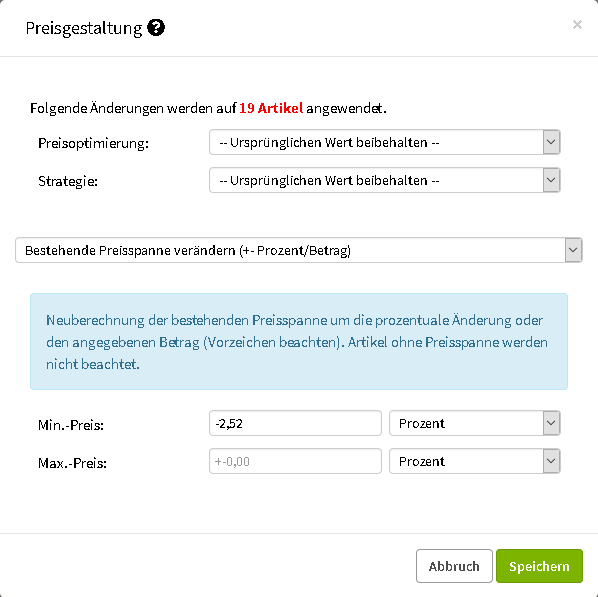Open the Bestehende Preisspanne verändern dropdown
598x597 pixels.
click(299, 250)
